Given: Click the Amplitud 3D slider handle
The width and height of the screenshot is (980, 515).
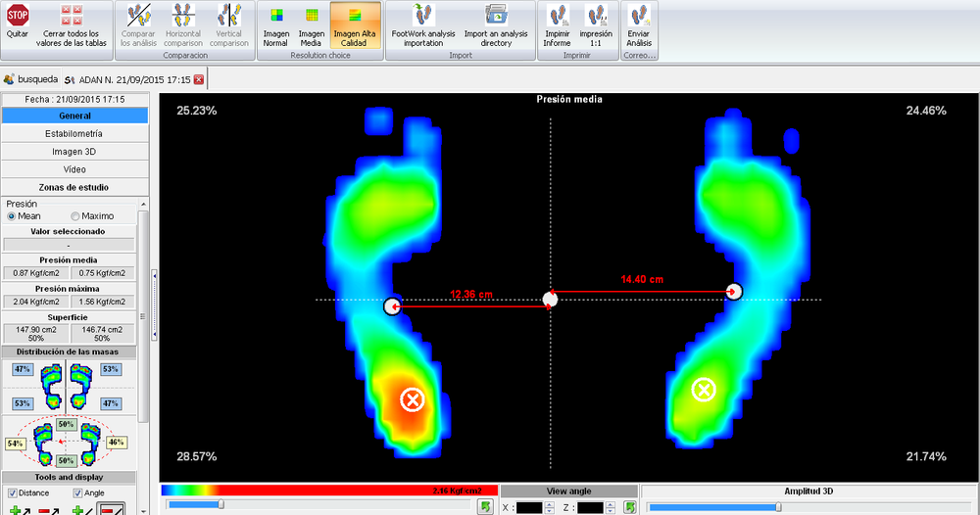Looking at the screenshot, I should pos(778,507).
